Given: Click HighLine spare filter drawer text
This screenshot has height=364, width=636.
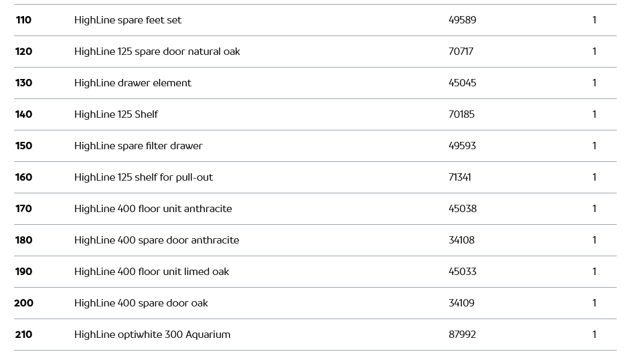Looking at the screenshot, I should coord(138,146).
